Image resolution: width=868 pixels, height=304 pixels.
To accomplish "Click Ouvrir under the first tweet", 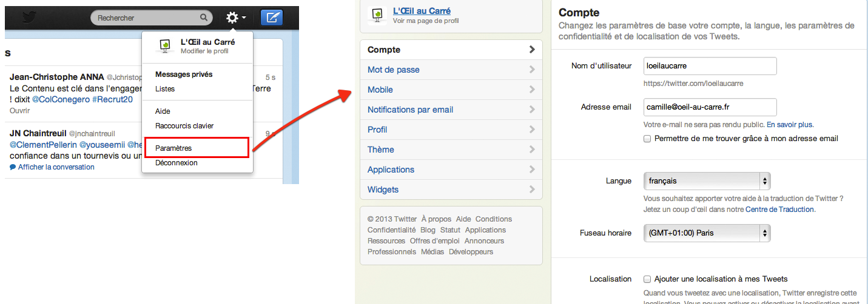I will (19, 111).
